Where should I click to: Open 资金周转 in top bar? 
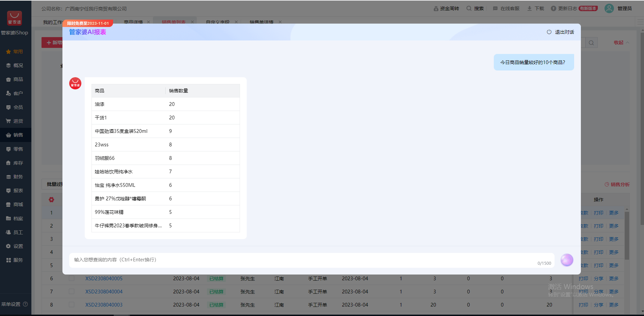[446, 8]
